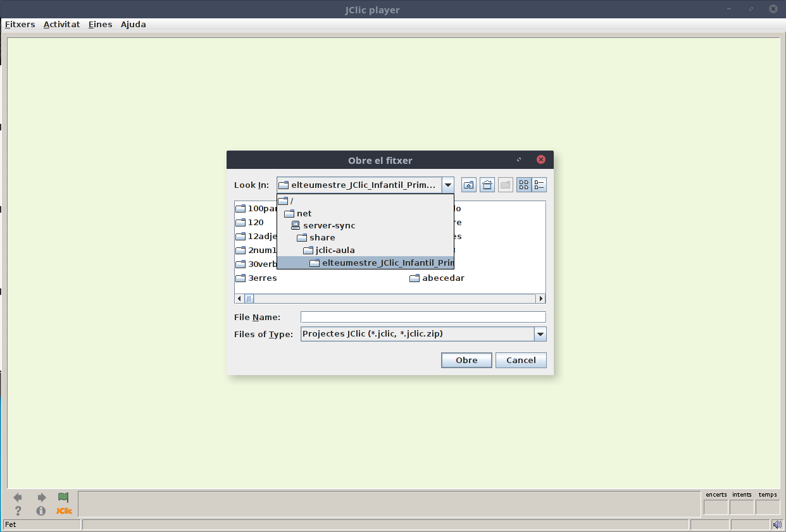Open the Files of Type dropdown
The width and height of the screenshot is (786, 532).
coord(540,334)
